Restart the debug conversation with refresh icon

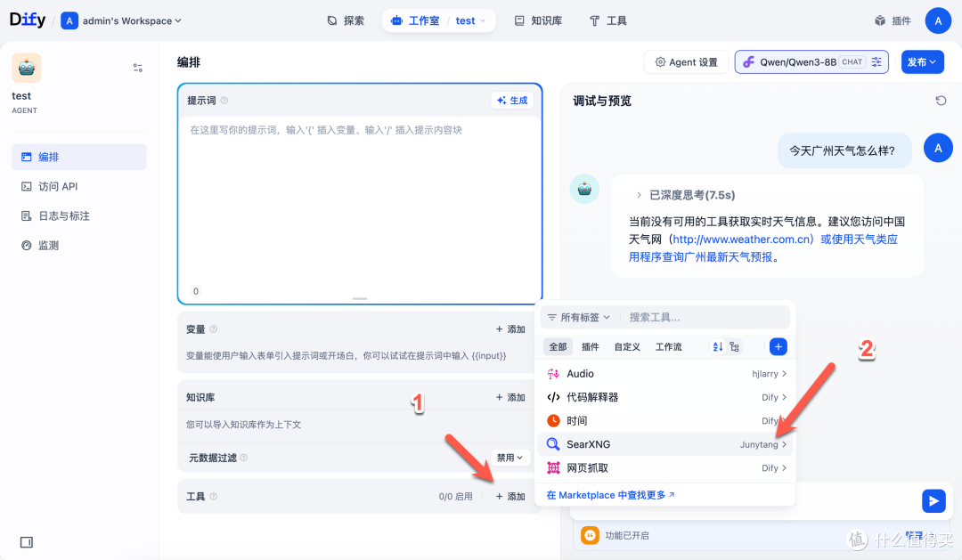[x=941, y=101]
